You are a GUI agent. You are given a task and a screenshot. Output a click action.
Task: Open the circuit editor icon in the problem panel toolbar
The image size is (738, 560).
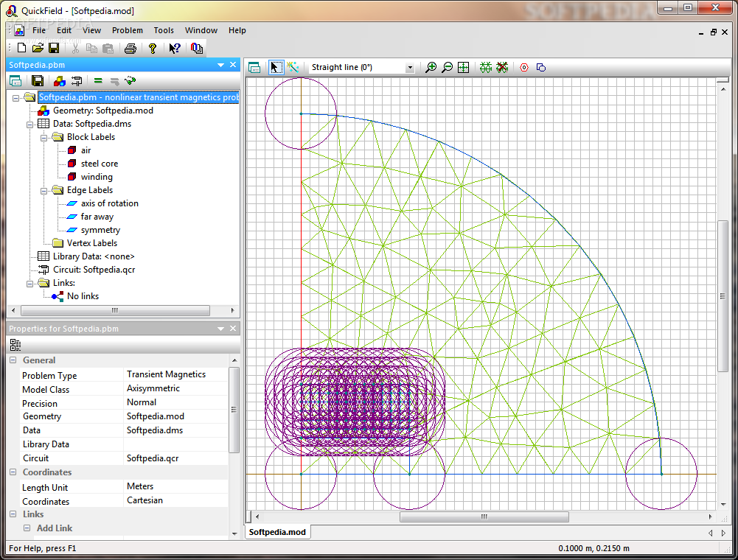[76, 81]
